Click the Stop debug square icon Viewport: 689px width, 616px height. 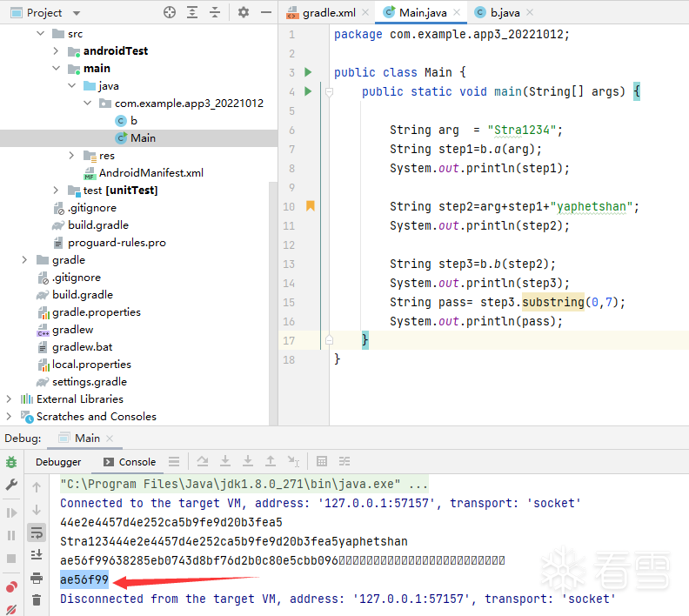pos(11,559)
